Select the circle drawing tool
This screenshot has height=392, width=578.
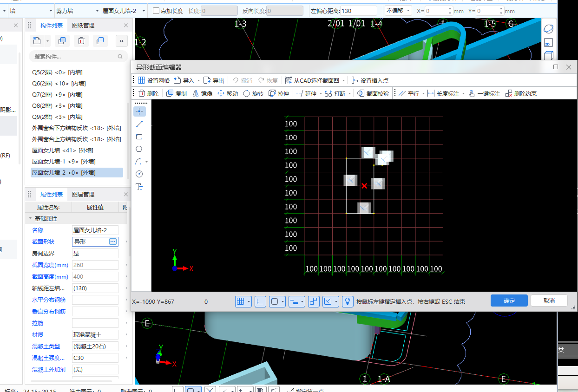click(x=139, y=174)
